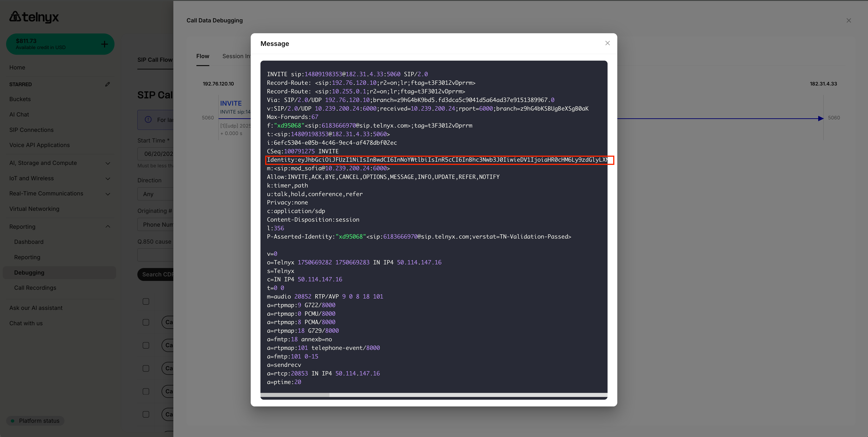
Task: Tick the topmost checkbox in results table
Action: (x=146, y=302)
